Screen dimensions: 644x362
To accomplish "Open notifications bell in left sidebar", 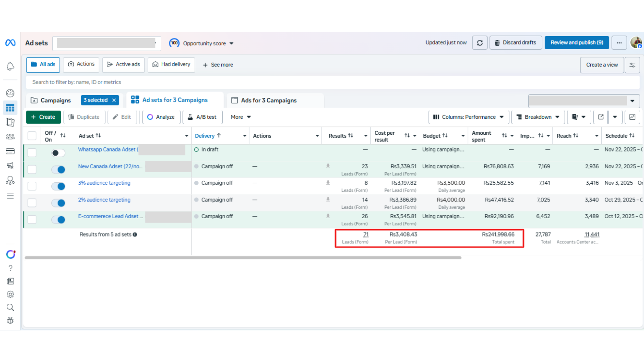I will (10, 66).
